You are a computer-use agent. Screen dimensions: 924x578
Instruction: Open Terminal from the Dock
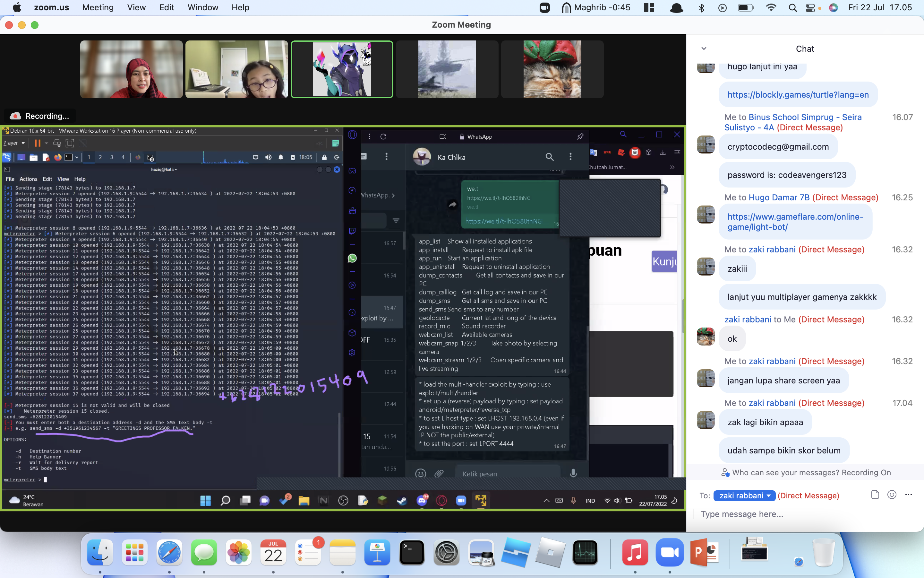coord(412,552)
